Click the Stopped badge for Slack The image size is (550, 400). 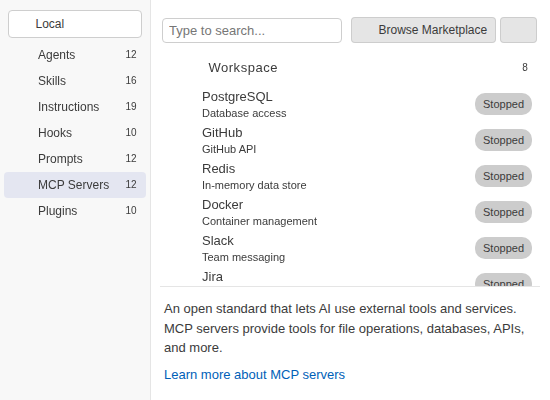(x=503, y=248)
